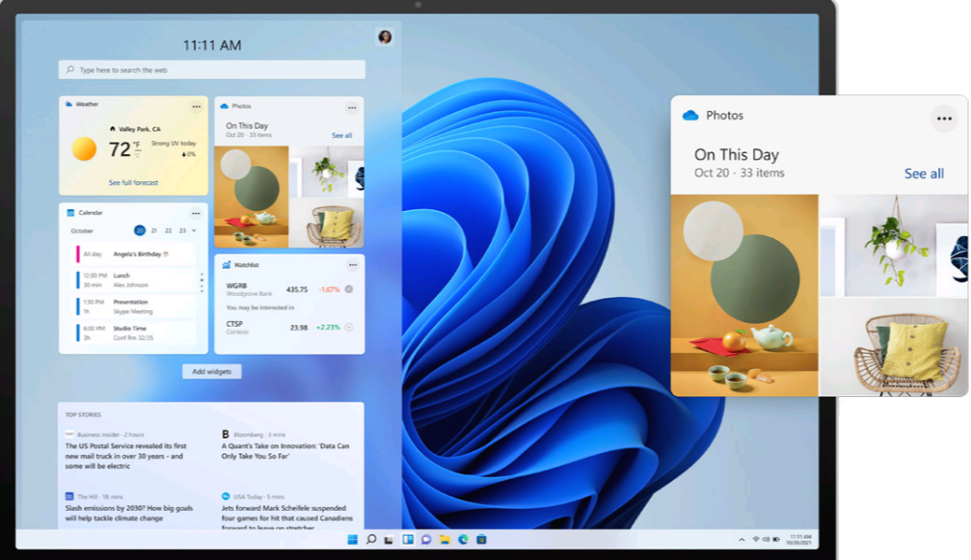
Task: Open teapot still-life photo in small Photos widget
Action: pyautogui.click(x=252, y=197)
